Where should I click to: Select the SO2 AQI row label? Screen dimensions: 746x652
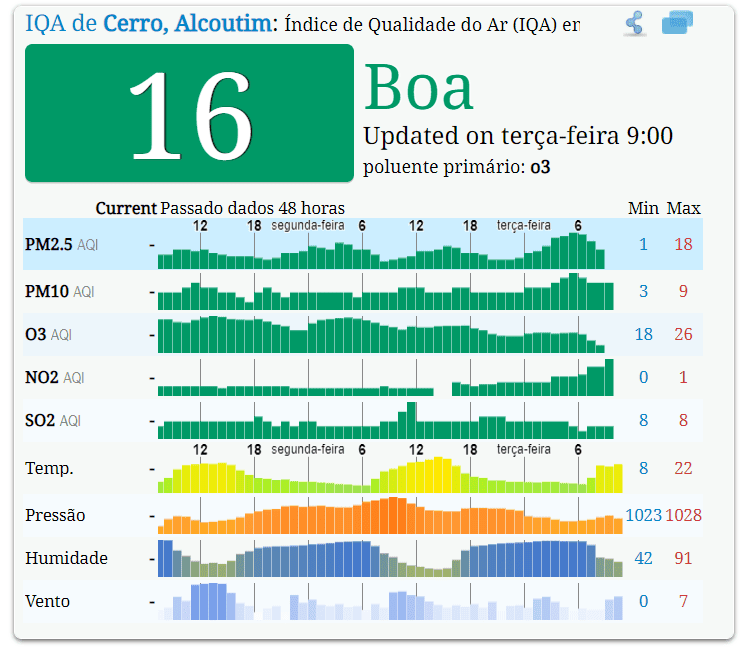tap(53, 421)
